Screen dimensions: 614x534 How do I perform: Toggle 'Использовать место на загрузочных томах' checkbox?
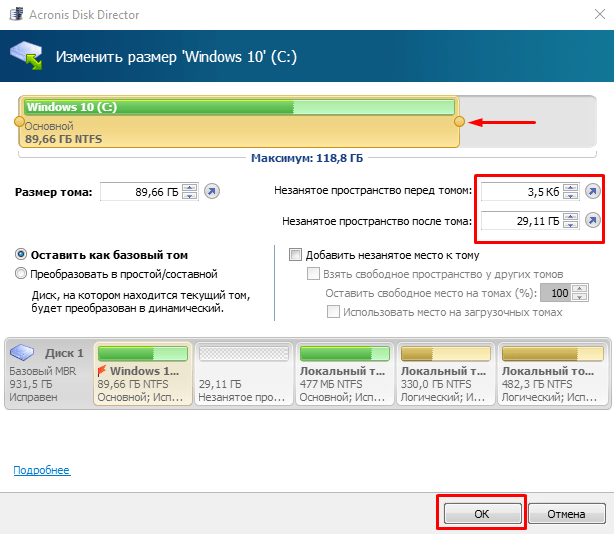click(333, 312)
